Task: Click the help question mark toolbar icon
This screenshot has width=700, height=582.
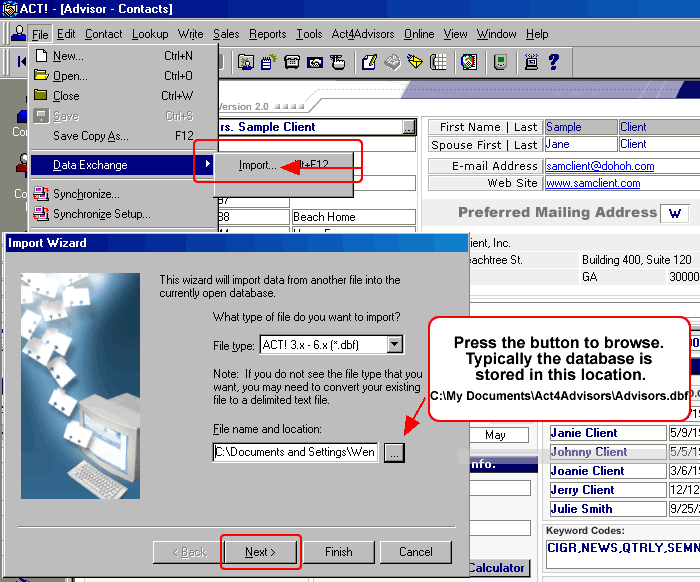Action: (x=553, y=62)
